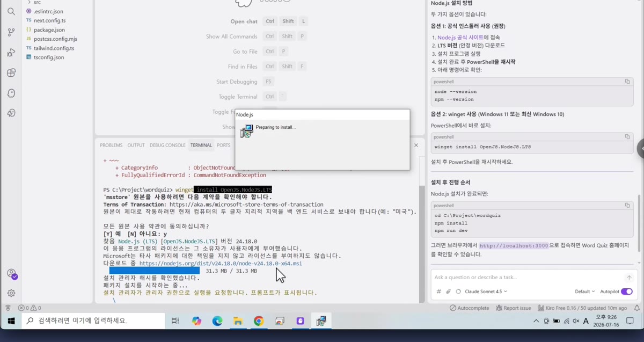The width and height of the screenshot is (644, 342).
Task: Switch to the PROBLEMS tab
Action: point(111,145)
